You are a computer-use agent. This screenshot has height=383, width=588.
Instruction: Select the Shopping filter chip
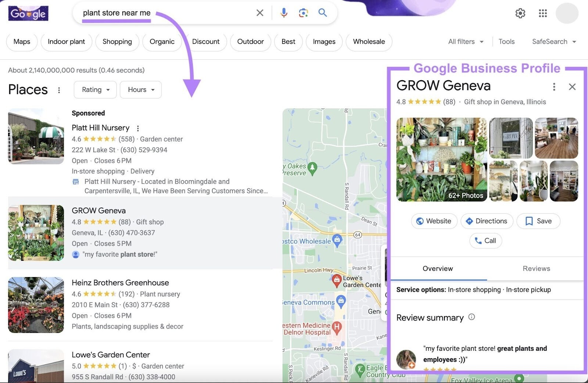117,42
